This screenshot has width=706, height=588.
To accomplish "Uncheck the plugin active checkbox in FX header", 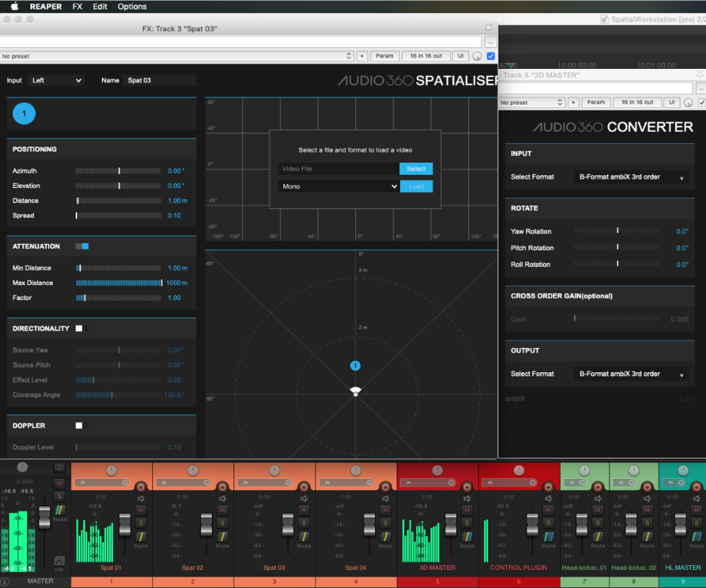I will [x=491, y=55].
